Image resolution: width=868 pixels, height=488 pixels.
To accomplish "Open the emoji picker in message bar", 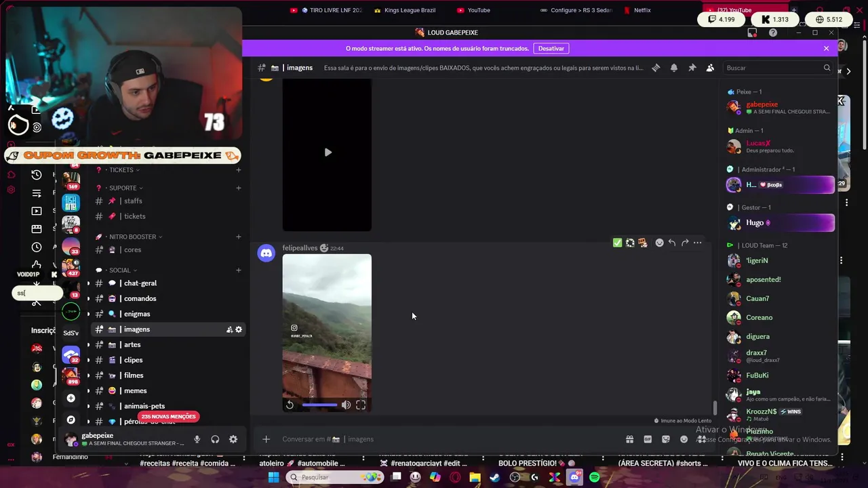I will [x=684, y=439].
